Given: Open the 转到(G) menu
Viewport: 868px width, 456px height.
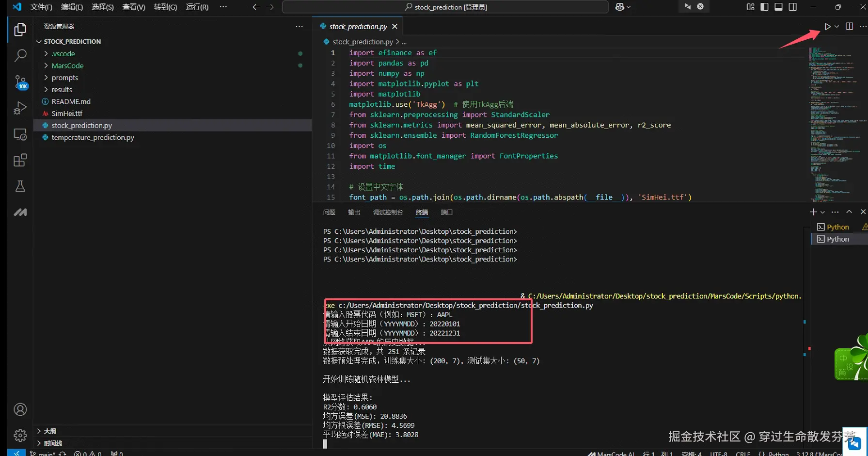Looking at the screenshot, I should (x=165, y=7).
